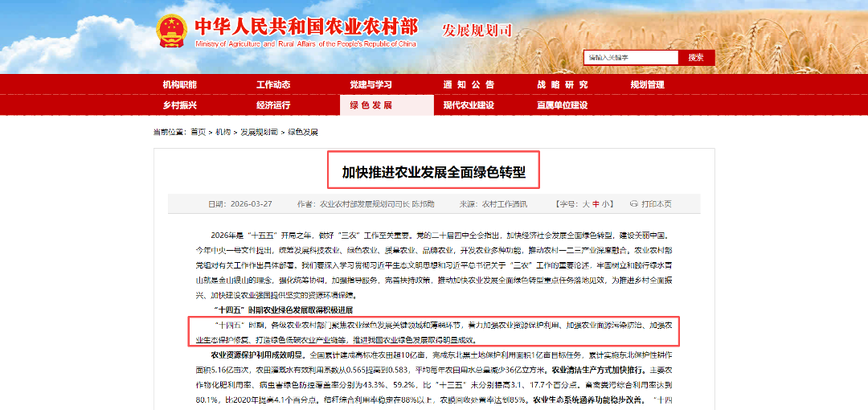Open the 规划管理 menu item

(x=647, y=84)
